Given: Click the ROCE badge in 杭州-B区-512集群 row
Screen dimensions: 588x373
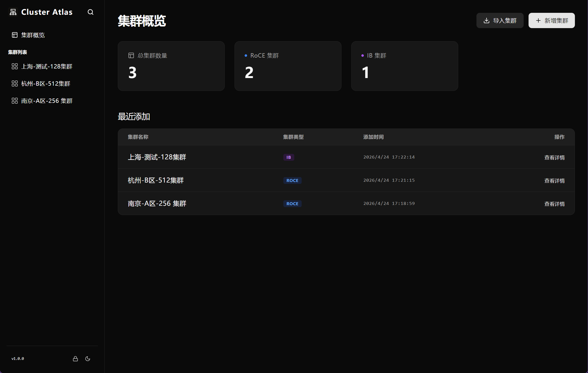Looking at the screenshot, I should pyautogui.click(x=292, y=180).
